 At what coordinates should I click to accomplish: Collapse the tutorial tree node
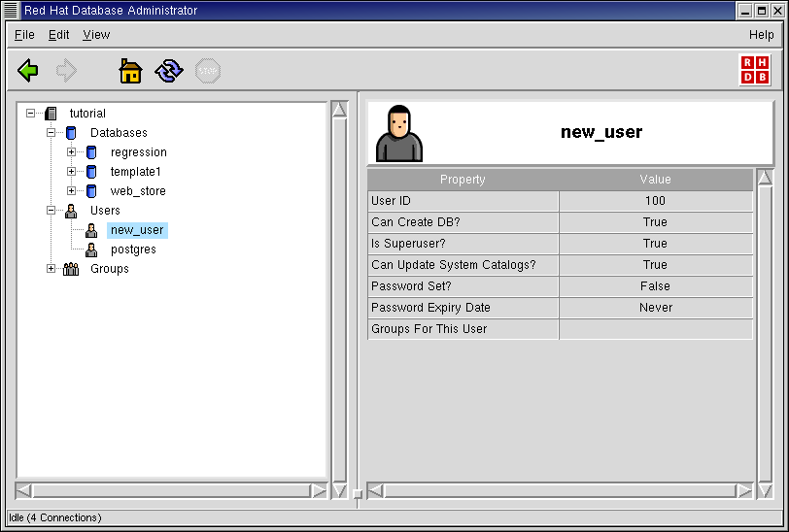point(31,114)
